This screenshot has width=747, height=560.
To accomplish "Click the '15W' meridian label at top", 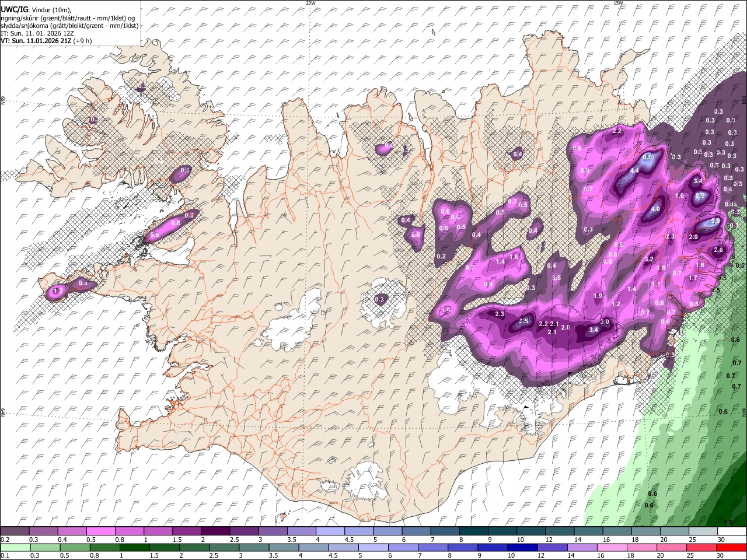I will point(618,3).
